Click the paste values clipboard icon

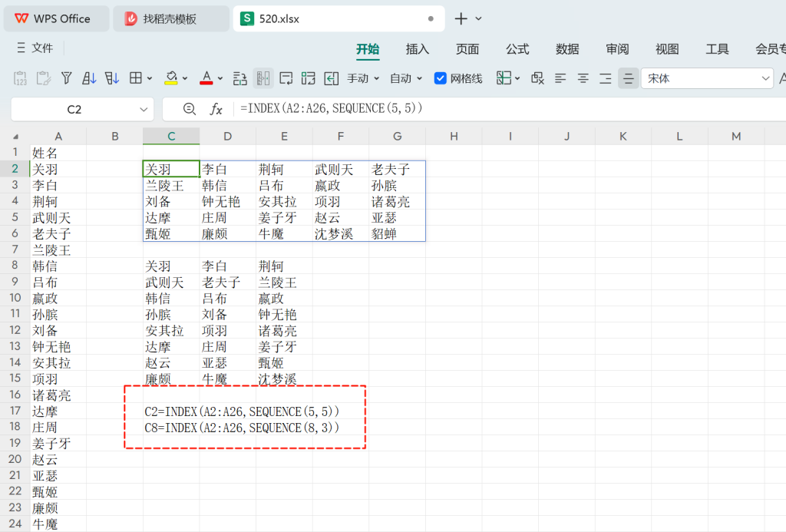pyautogui.click(x=20, y=78)
